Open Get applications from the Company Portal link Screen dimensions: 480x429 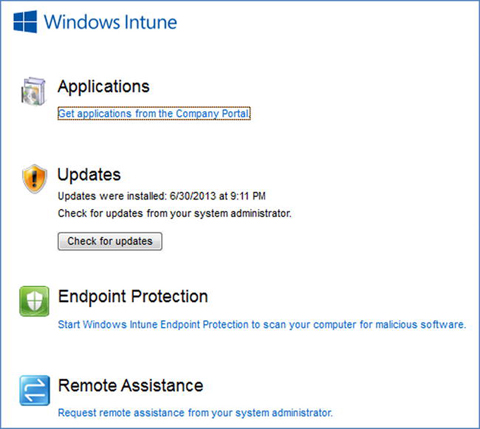[154, 113]
